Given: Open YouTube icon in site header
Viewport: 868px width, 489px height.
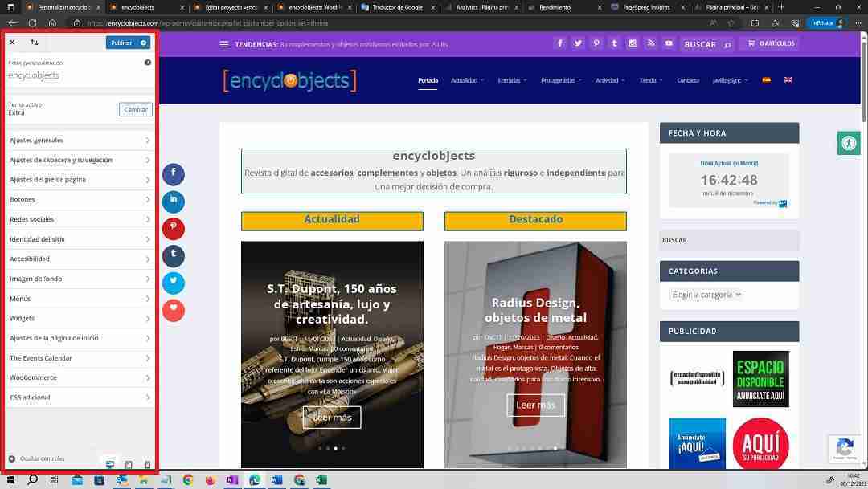Looking at the screenshot, I should tap(669, 43).
